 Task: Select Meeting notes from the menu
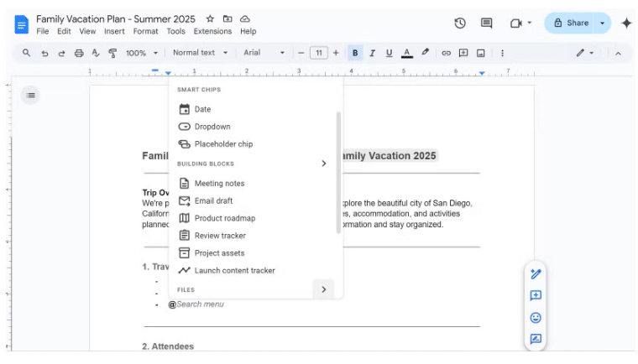[x=219, y=184]
